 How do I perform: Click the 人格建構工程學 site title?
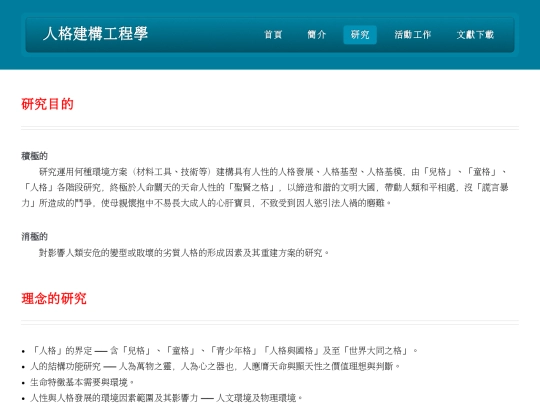pyautogui.click(x=95, y=34)
